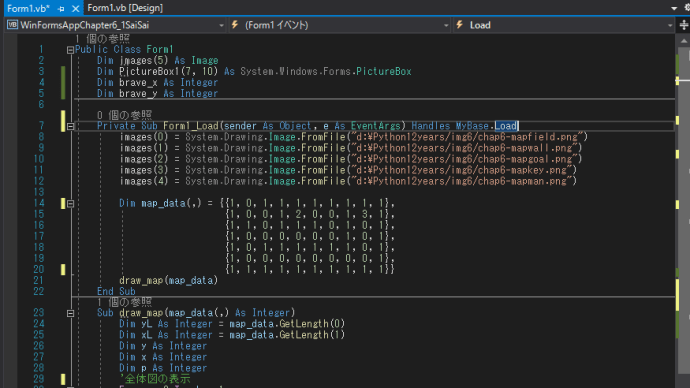Screen dimensions: 690x388
Task: Collapse the map_data array declaration
Action: (70, 203)
